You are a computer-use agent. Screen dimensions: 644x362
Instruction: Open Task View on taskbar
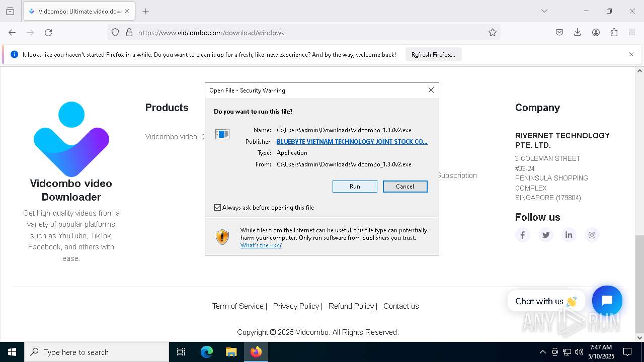coord(181,352)
